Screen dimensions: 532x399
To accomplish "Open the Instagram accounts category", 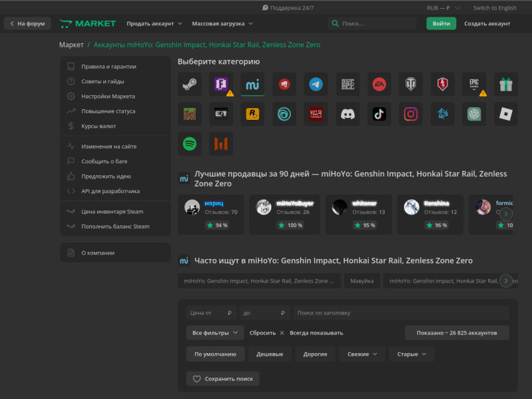I will [x=411, y=114].
